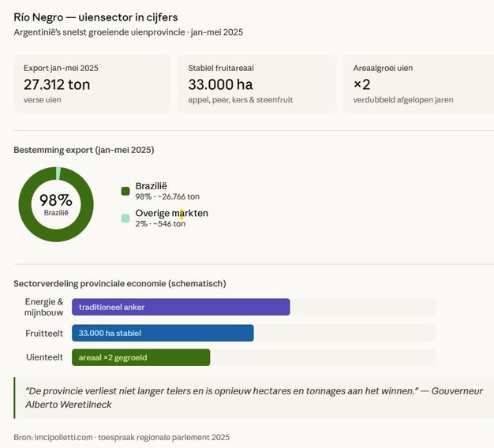Select the Export jan-mei 2025 card
Screen dimensions: 494x448
click(92, 84)
